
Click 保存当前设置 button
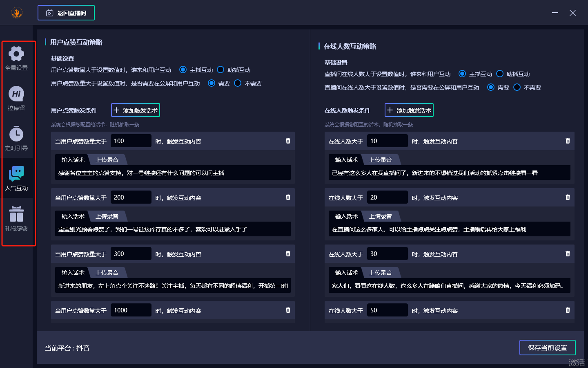tap(547, 348)
